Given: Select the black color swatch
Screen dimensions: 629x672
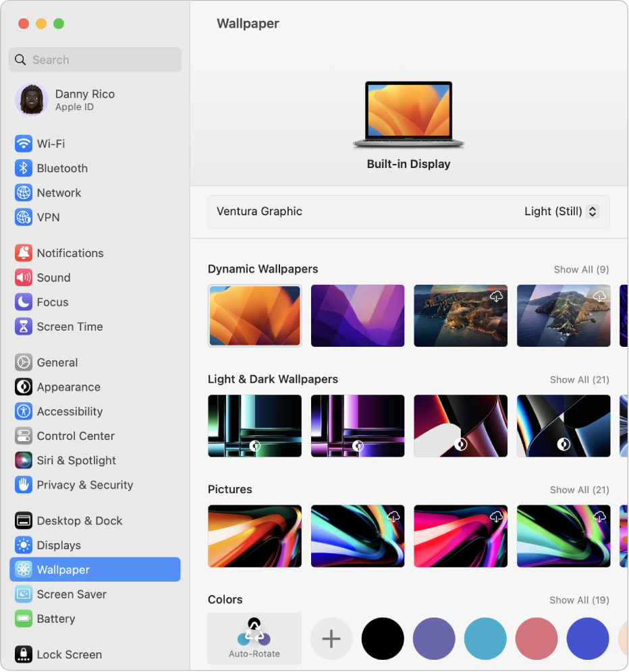Looking at the screenshot, I should point(383,638).
